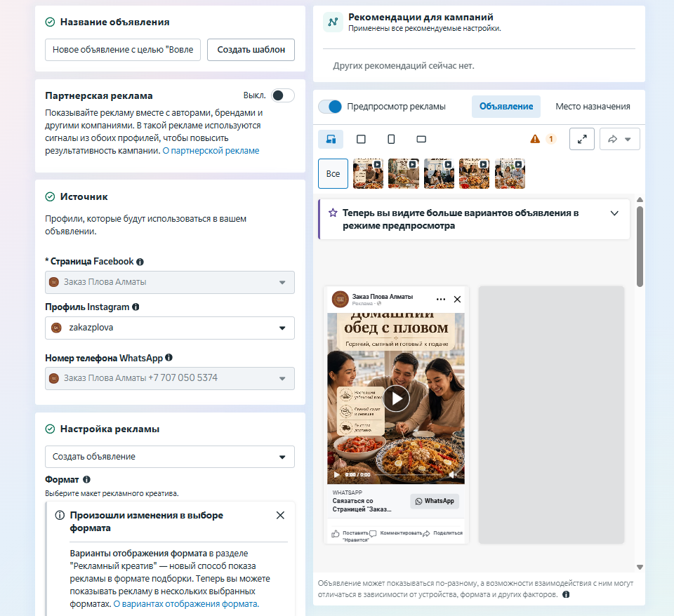Click green checkmark beside Настройка рекламы
Image resolution: width=674 pixels, height=616 pixels.
[51, 429]
